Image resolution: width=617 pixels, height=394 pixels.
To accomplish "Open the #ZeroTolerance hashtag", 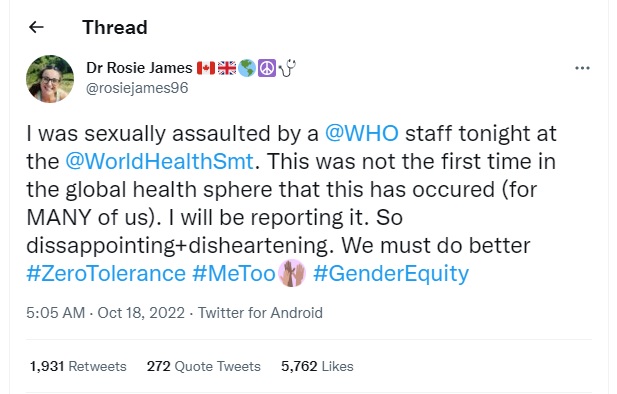I will point(106,273).
